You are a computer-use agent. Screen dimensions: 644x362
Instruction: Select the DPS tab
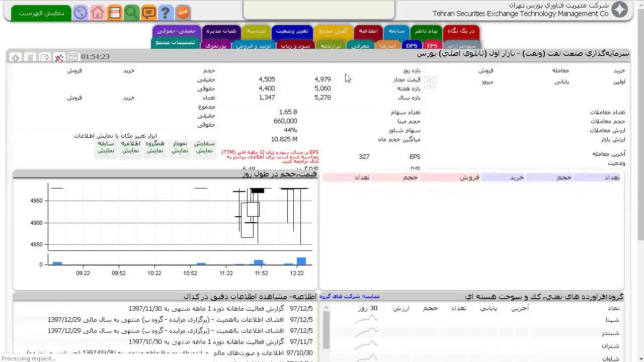(x=412, y=46)
